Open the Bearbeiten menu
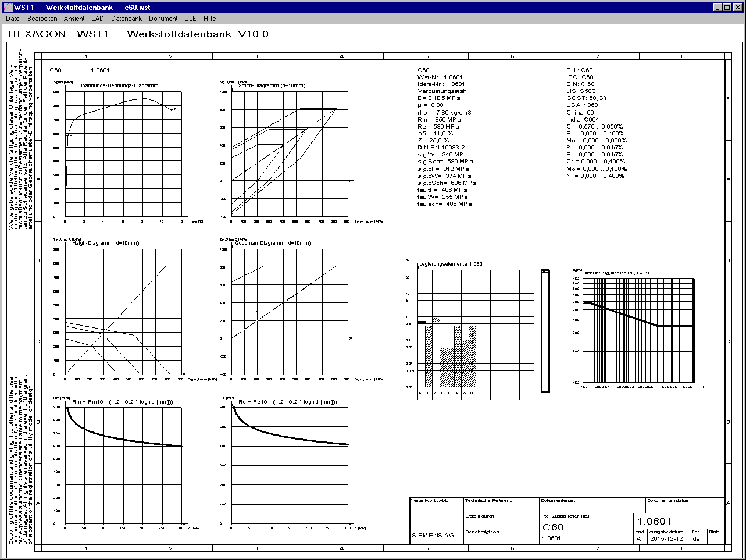The height and width of the screenshot is (560, 746). tap(42, 19)
